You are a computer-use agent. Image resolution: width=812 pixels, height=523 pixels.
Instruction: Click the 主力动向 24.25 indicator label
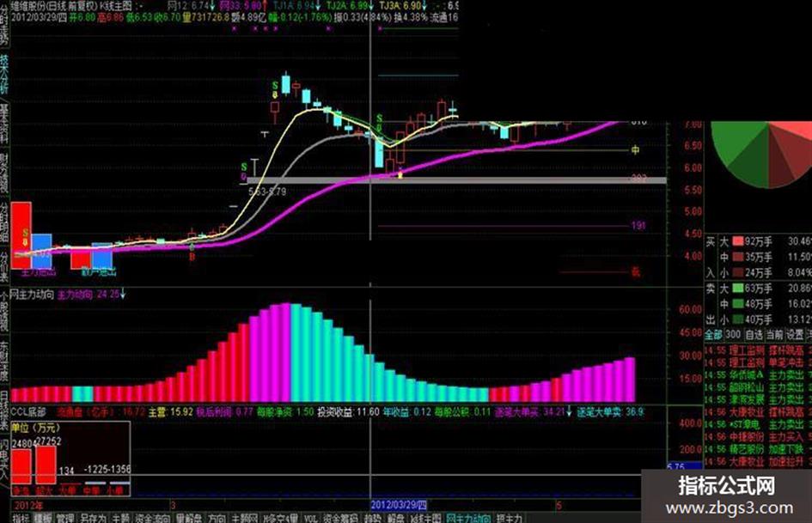(89, 295)
